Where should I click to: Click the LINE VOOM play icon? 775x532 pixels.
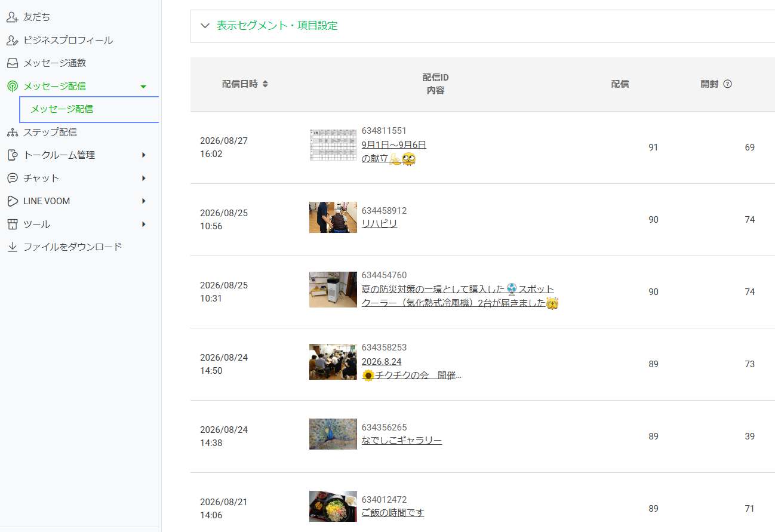pyautogui.click(x=12, y=201)
